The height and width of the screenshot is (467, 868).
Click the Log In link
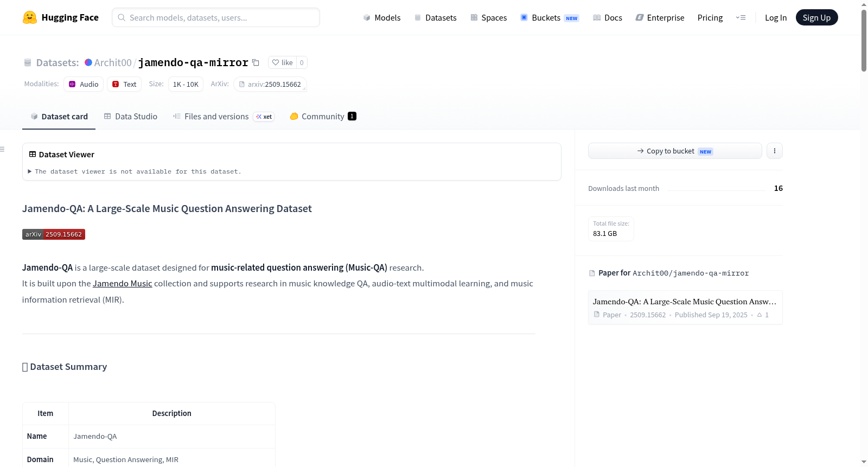[776, 17]
